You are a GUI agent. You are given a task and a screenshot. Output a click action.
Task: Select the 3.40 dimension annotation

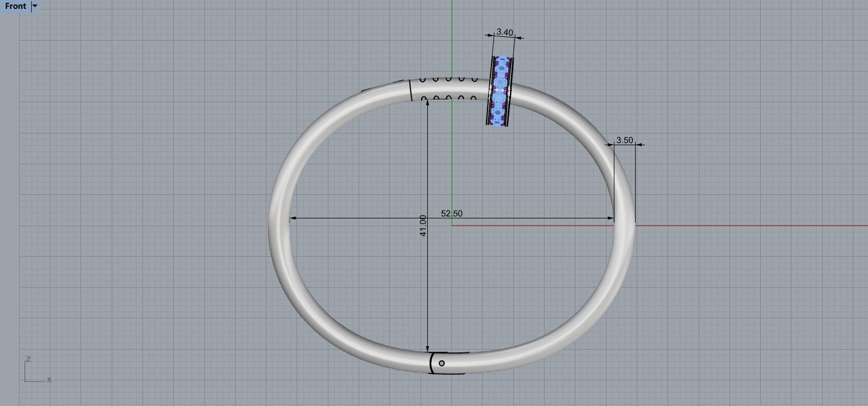tap(504, 32)
